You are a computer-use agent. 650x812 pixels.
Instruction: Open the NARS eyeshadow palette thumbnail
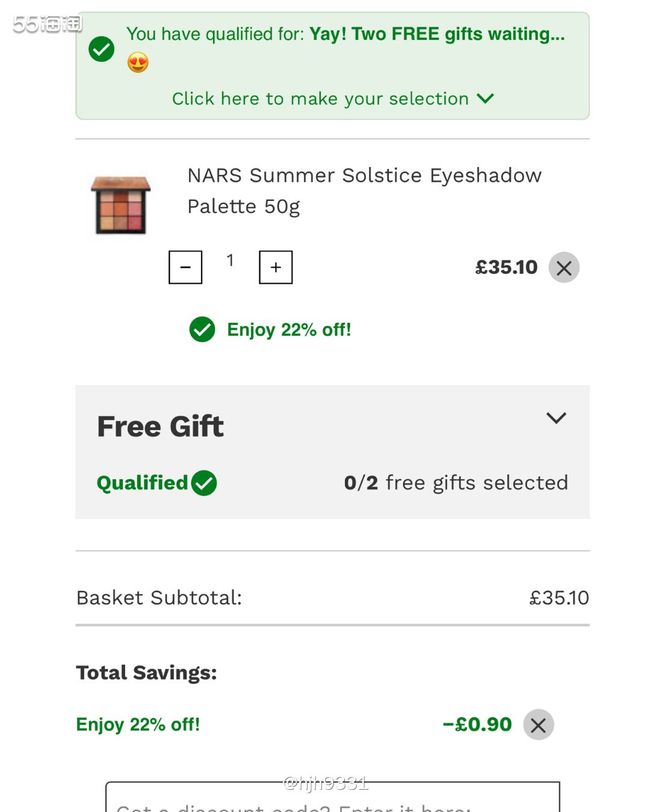coord(121,205)
